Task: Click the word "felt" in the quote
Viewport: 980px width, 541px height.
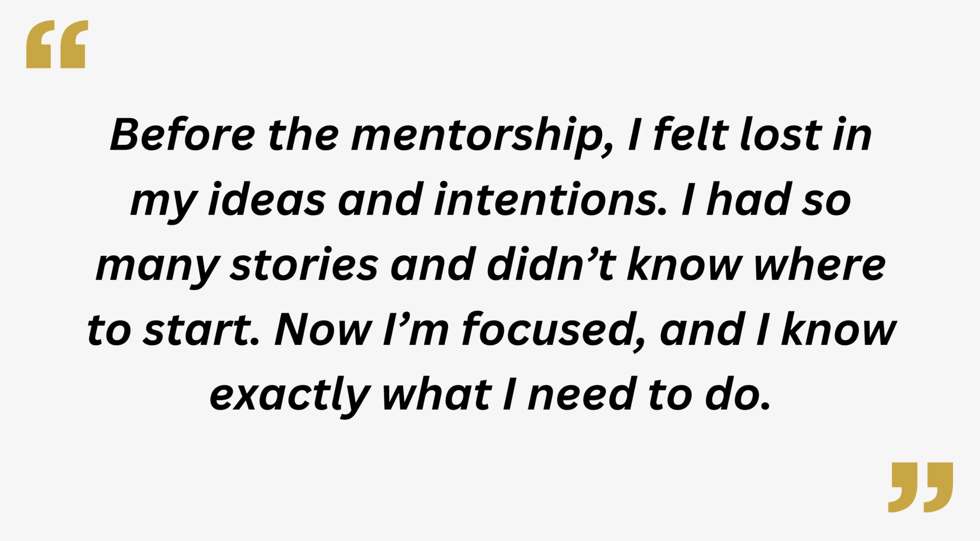Action: point(691,134)
